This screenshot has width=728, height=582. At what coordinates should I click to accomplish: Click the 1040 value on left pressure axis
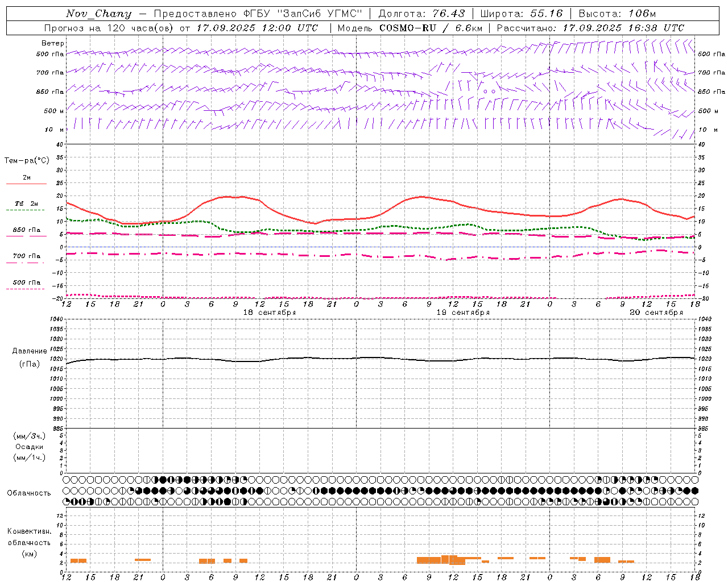coord(56,319)
